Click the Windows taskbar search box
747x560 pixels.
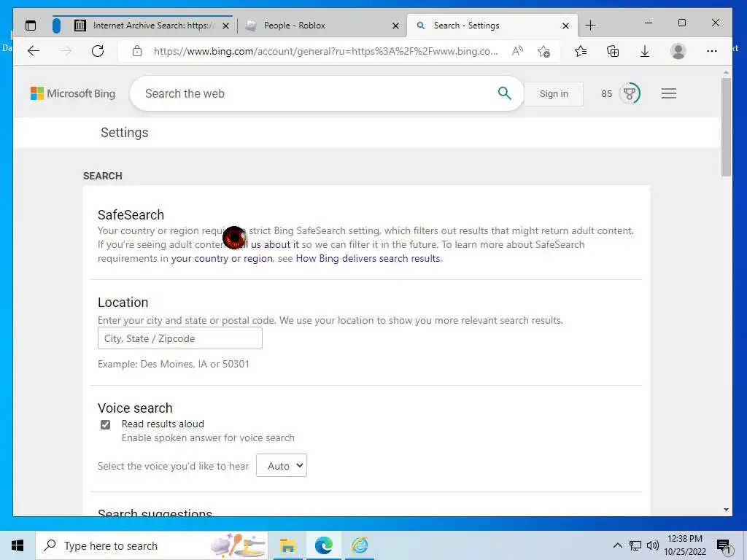click(x=152, y=545)
